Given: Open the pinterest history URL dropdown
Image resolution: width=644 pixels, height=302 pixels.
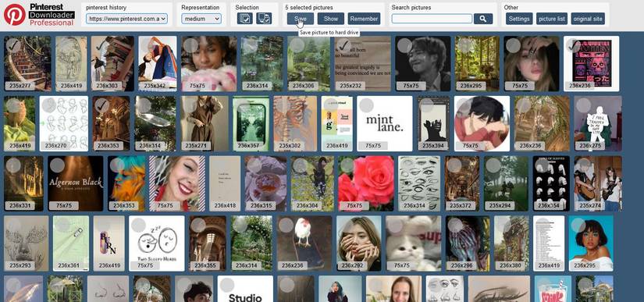Looking at the screenshot, I should click(x=126, y=19).
